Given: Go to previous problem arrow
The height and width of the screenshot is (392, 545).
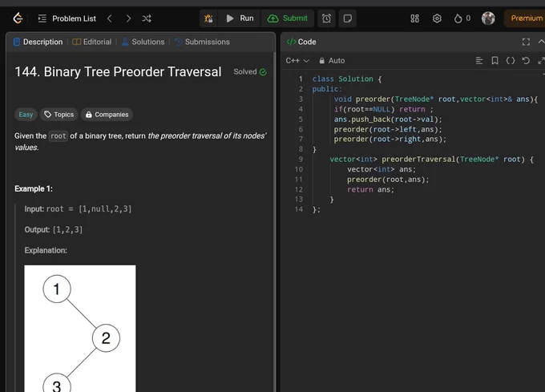Looking at the screenshot, I should [110, 18].
